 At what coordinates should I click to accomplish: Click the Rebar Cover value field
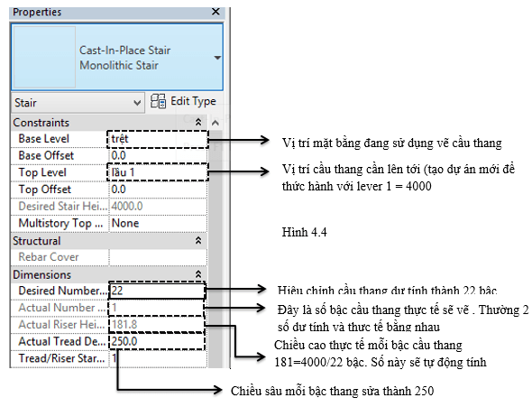pos(158,257)
